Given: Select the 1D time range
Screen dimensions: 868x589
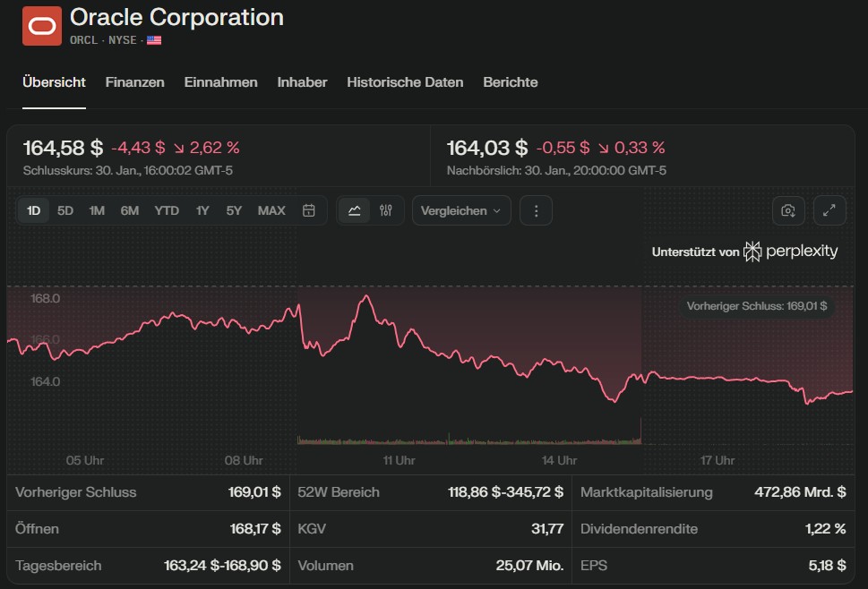Looking at the screenshot, I should pyautogui.click(x=34, y=210).
